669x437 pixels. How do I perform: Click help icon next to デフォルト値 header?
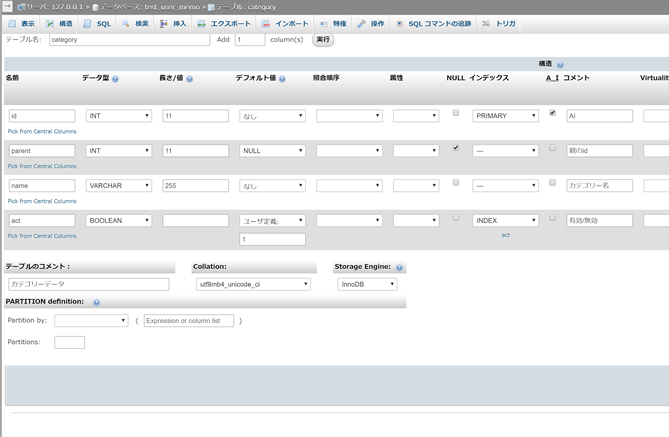coord(282,79)
